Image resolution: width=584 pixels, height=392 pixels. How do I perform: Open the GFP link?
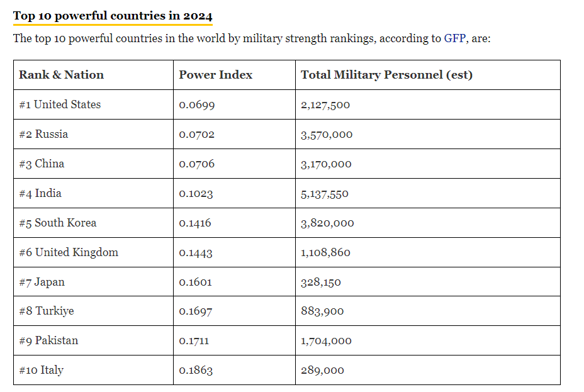pyautogui.click(x=454, y=38)
